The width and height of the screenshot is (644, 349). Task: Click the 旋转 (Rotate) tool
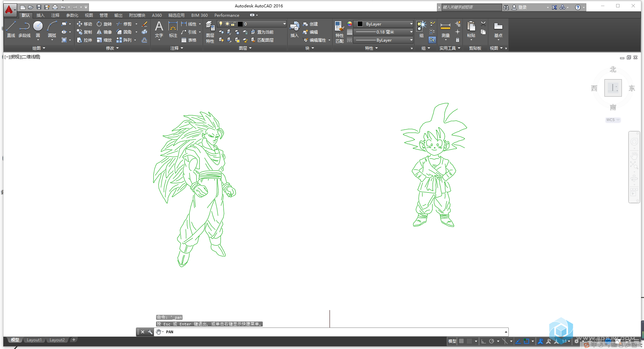(104, 24)
